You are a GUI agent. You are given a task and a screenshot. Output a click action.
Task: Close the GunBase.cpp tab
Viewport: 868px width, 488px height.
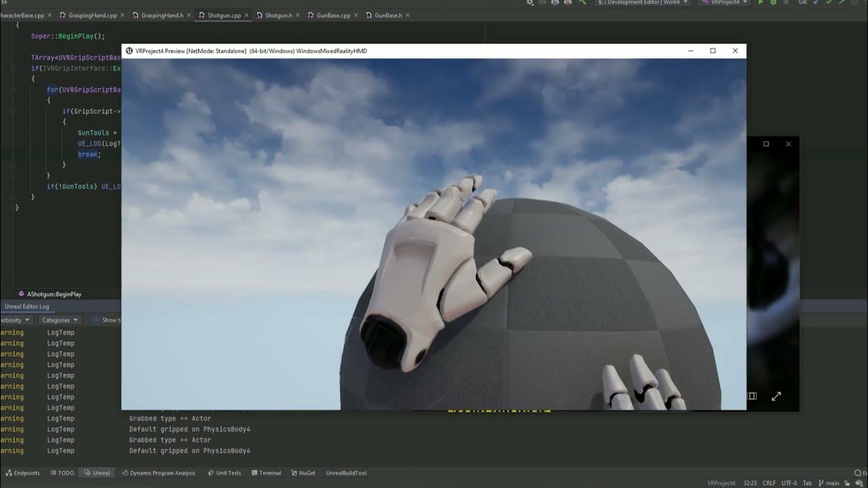click(355, 15)
